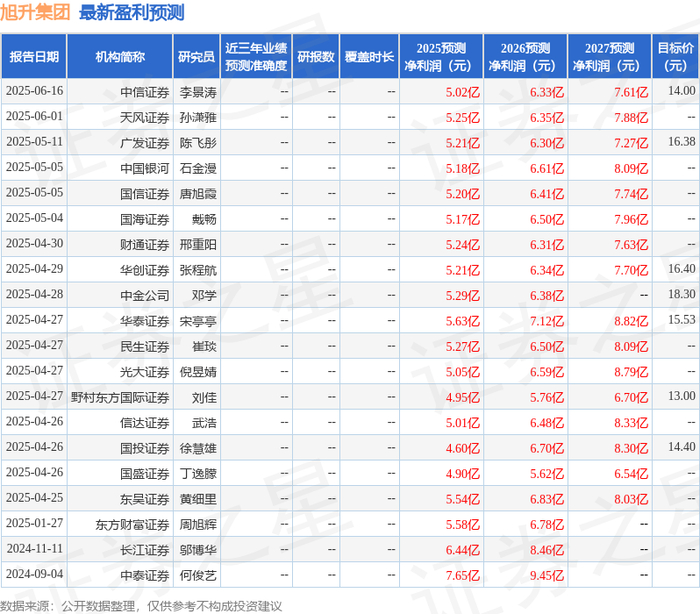Select date cell 2025-01-27
The image size is (700, 614).
(x=34, y=523)
